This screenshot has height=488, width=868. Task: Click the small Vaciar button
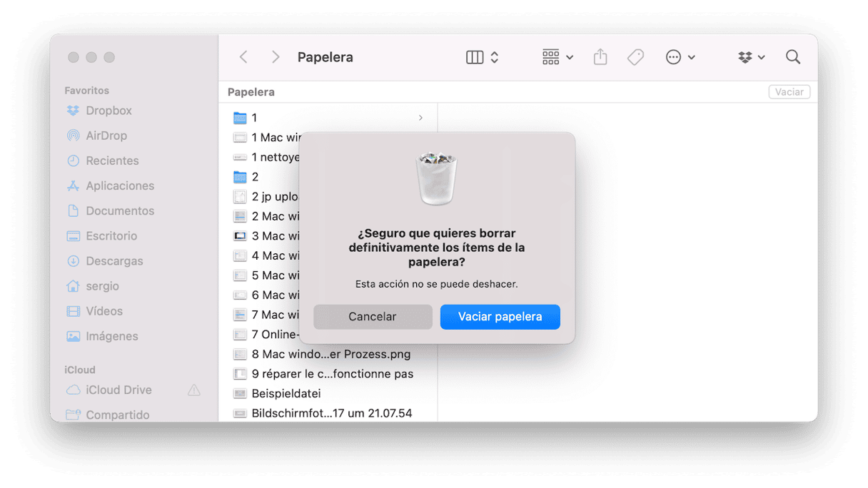[789, 92]
